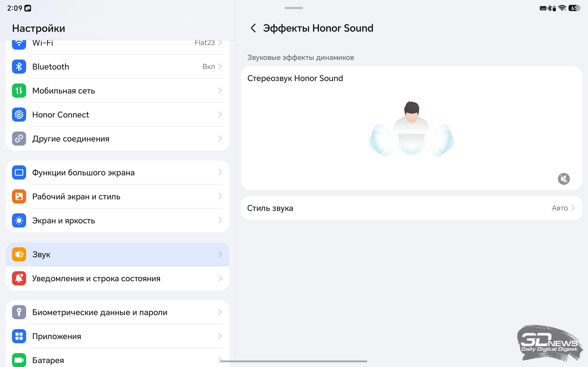Tap the Эффекты Honor Sound page title

point(318,28)
